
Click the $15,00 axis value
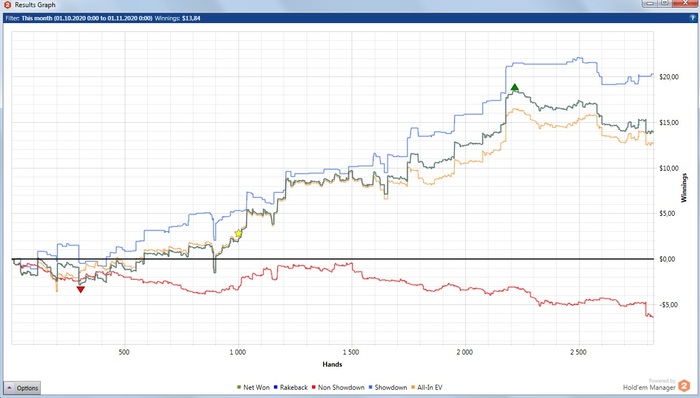pyautogui.click(x=669, y=122)
